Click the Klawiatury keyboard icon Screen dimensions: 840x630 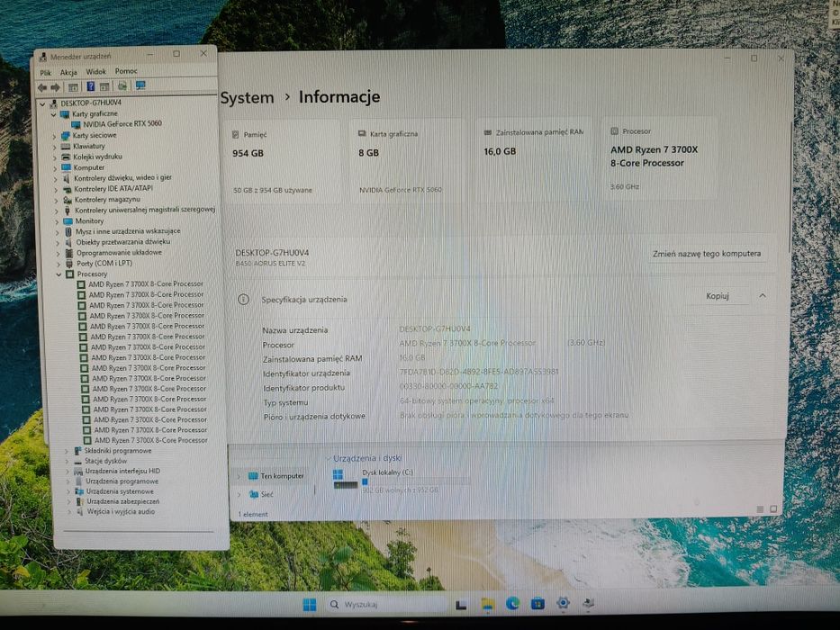click(66, 146)
